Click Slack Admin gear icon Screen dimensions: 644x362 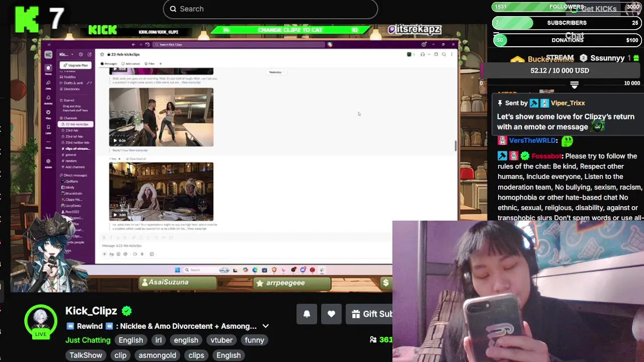point(48,163)
